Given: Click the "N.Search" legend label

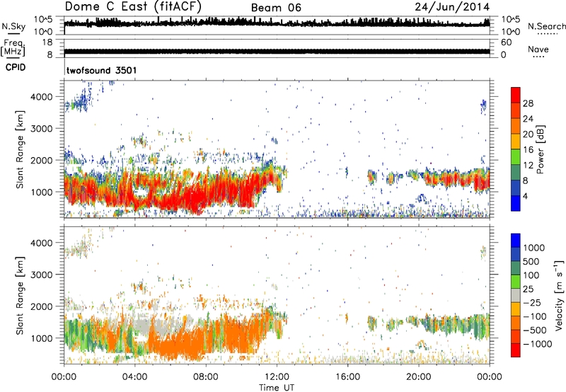Looking at the screenshot, I should [x=546, y=26].
